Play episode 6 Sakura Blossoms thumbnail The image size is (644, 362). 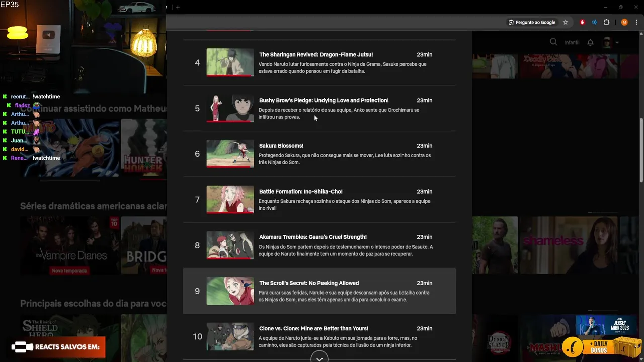[x=230, y=154]
